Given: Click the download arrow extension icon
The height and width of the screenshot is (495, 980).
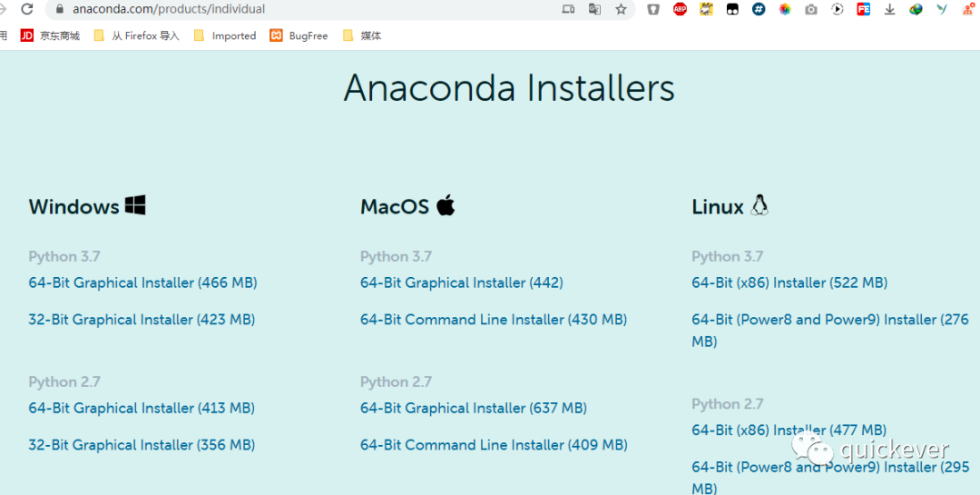Looking at the screenshot, I should pos(890,9).
